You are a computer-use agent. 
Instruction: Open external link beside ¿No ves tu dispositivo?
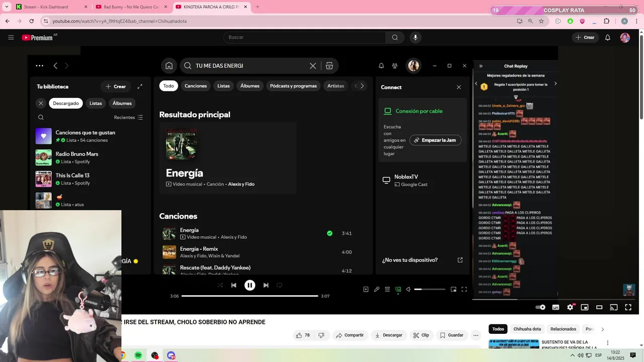coord(460,260)
